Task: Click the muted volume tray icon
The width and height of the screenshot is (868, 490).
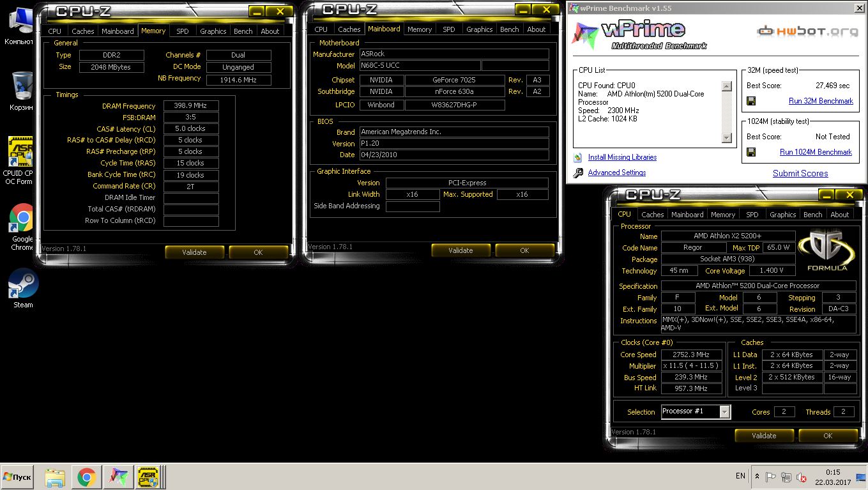Action: pyautogui.click(x=800, y=477)
